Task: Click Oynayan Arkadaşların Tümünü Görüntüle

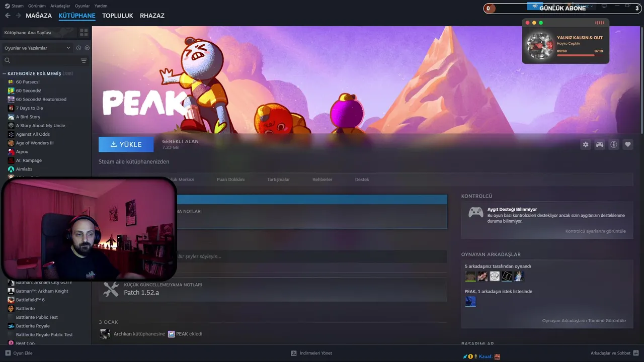Action: click(584, 321)
